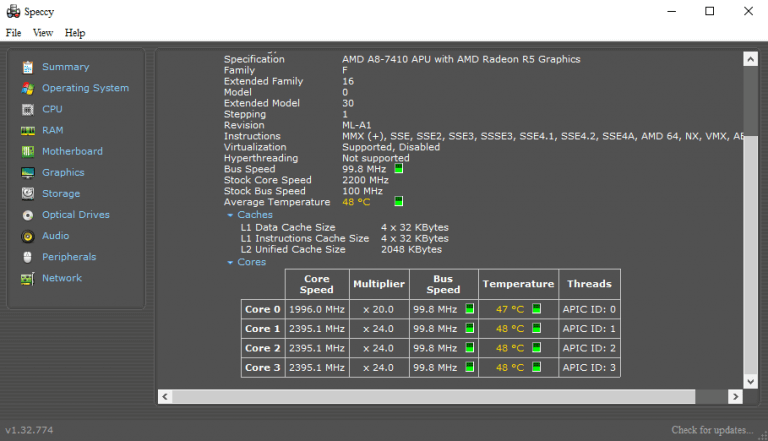This screenshot has width=768, height=441.
Task: Click the horizontal scrollbar thumb
Action: [433, 396]
